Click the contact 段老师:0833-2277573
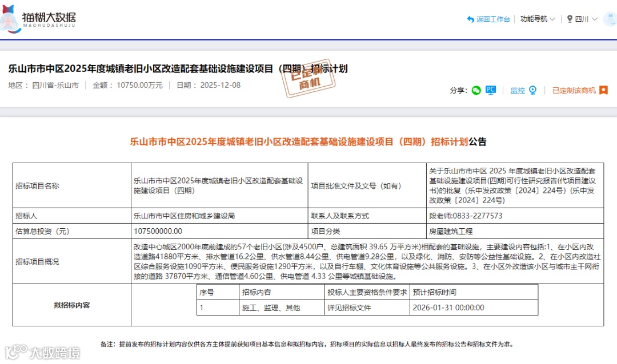 (x=466, y=216)
